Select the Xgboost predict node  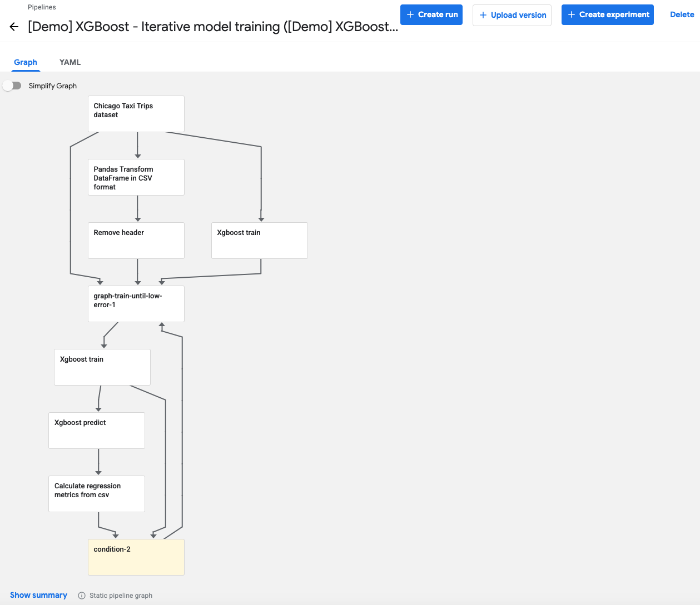[96, 430]
